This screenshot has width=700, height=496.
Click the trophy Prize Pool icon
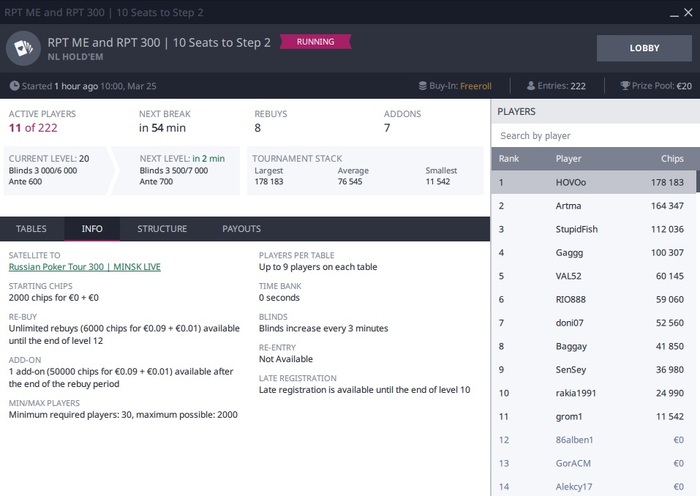tap(625, 86)
